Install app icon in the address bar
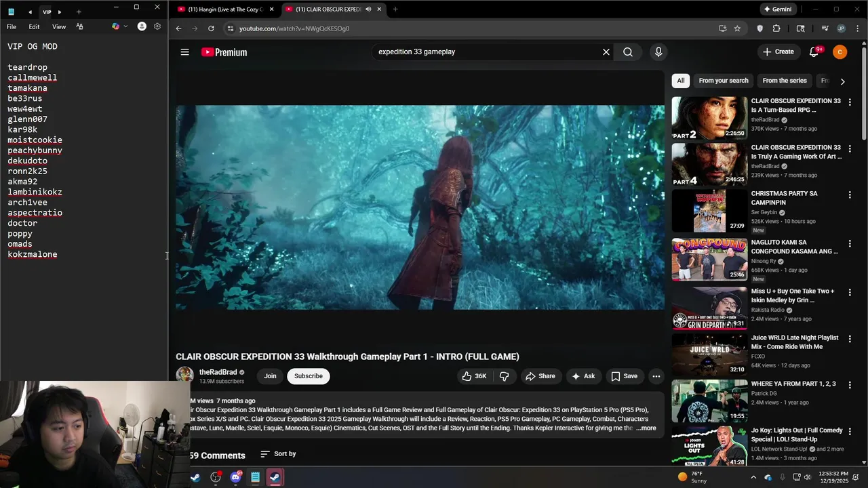868x488 pixels. [x=722, y=28]
